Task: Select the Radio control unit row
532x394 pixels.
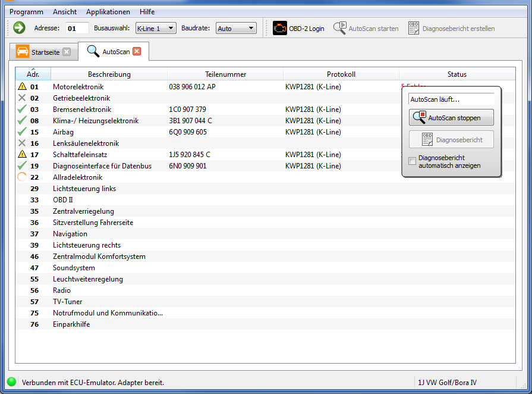Action: [62, 290]
